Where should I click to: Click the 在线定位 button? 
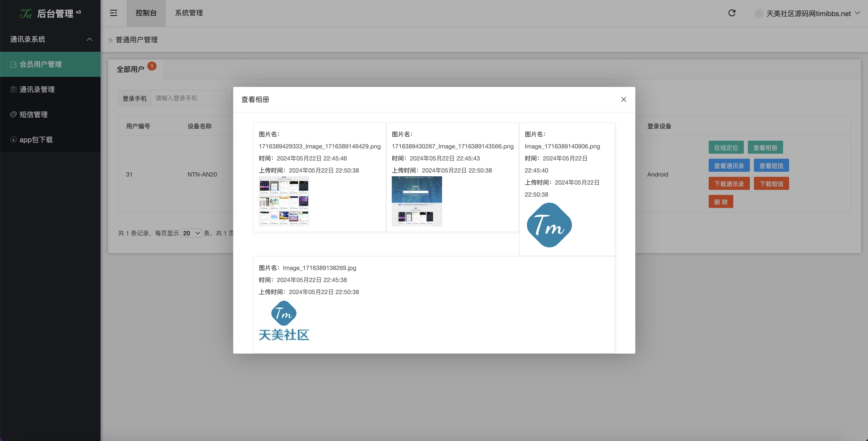tap(726, 147)
